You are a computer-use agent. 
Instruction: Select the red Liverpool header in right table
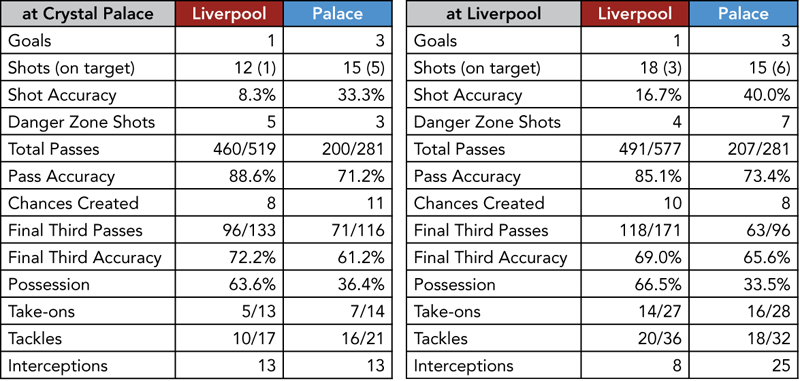[x=635, y=14]
